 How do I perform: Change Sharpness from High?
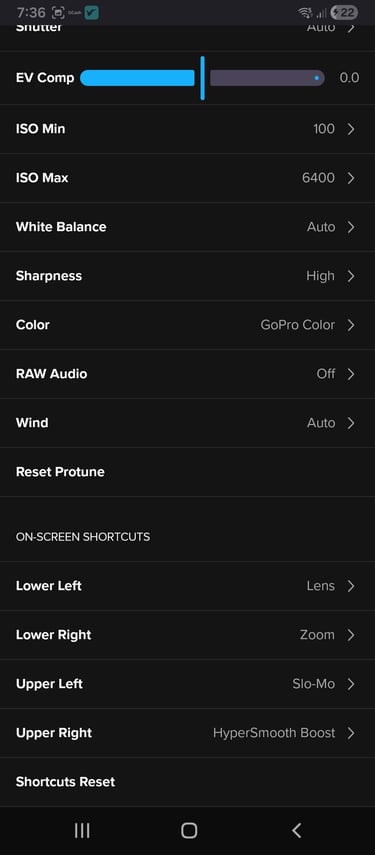188,276
